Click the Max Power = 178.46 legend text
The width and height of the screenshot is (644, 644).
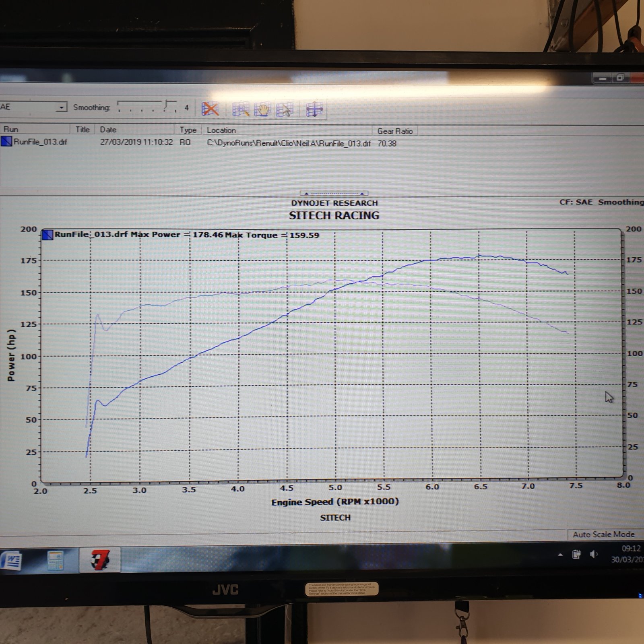pos(177,235)
